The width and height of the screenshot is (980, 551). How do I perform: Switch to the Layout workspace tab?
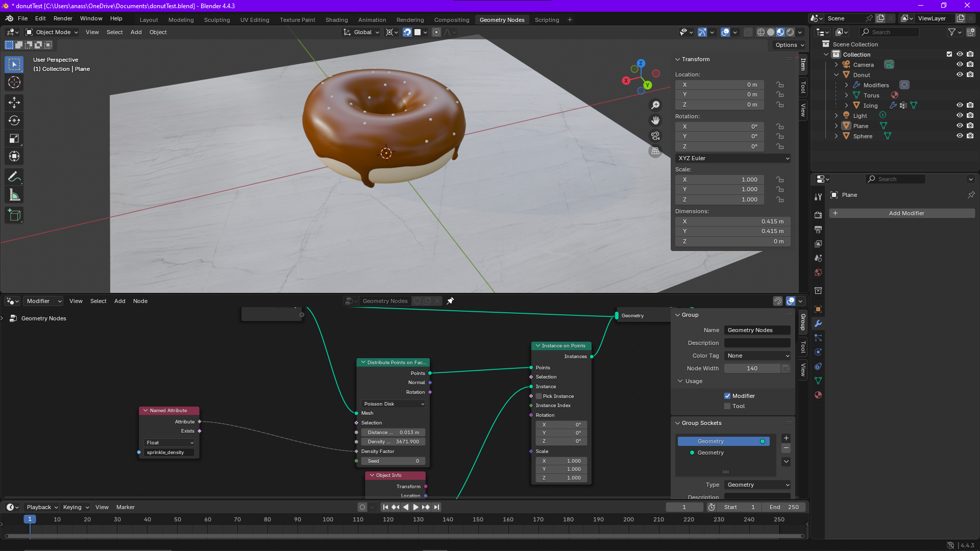click(149, 20)
